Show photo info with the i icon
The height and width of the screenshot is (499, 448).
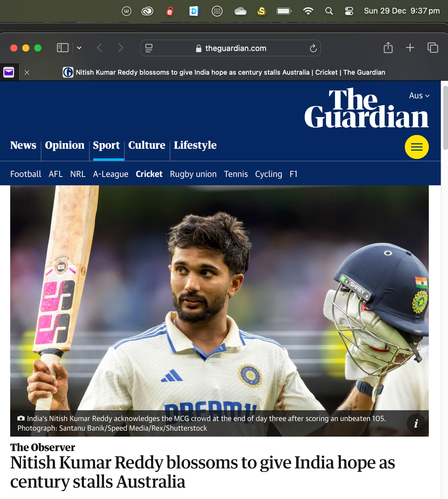(416, 423)
